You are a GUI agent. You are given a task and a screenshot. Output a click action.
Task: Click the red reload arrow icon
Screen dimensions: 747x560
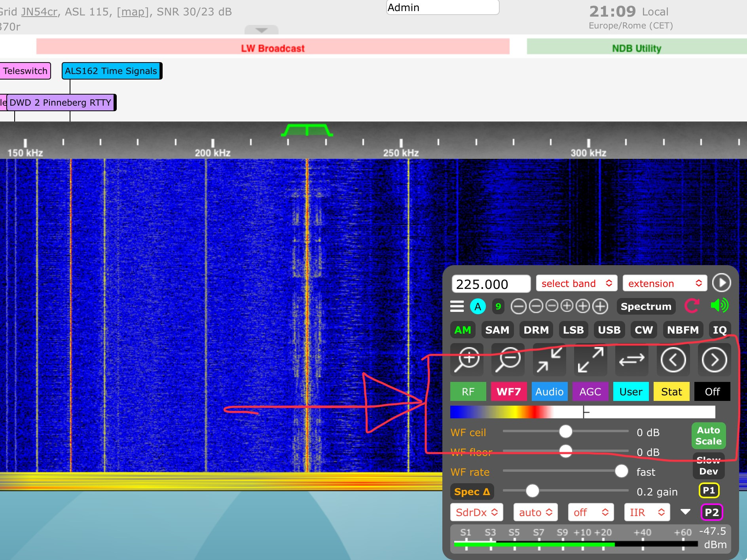click(692, 306)
